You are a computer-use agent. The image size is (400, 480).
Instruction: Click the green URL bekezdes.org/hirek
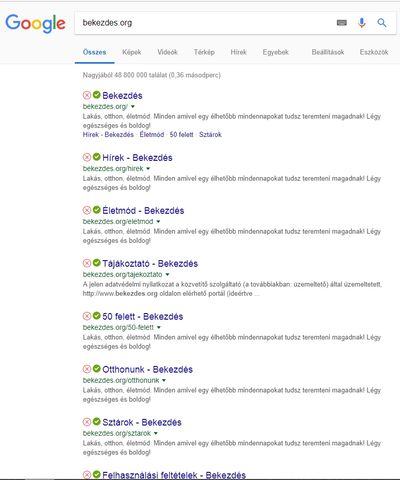pyautogui.click(x=113, y=169)
